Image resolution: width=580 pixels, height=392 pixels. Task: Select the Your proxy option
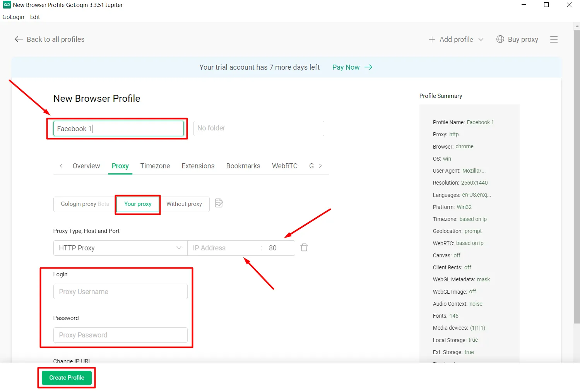click(x=138, y=204)
